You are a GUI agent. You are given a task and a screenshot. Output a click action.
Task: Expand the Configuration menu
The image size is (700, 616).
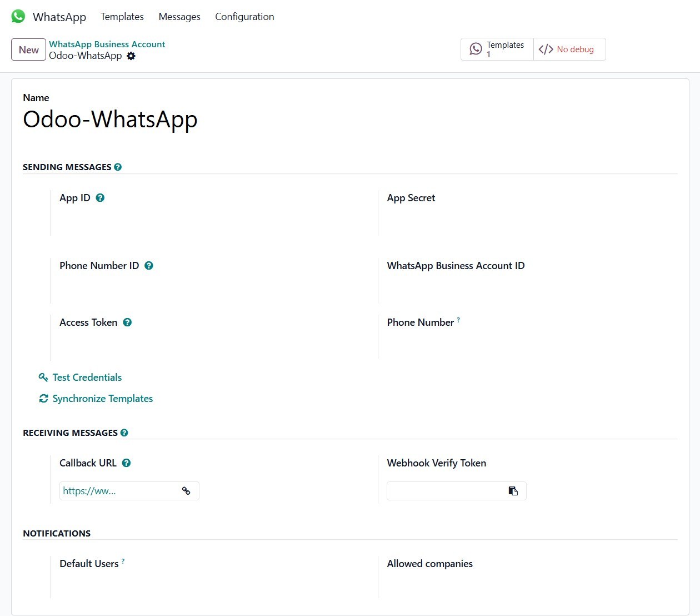tap(244, 17)
